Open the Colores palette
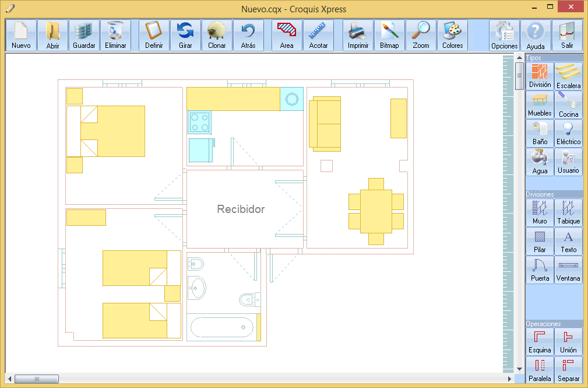This screenshot has height=388, width=588. point(452,35)
